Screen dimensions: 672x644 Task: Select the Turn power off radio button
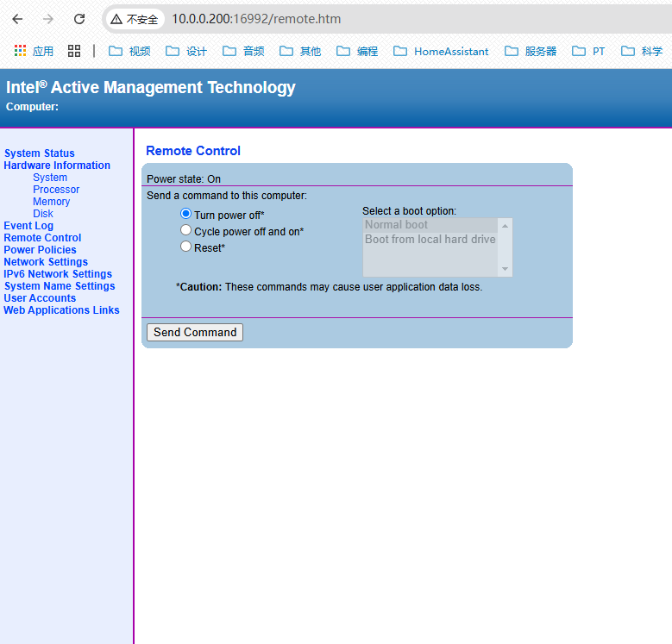click(185, 214)
